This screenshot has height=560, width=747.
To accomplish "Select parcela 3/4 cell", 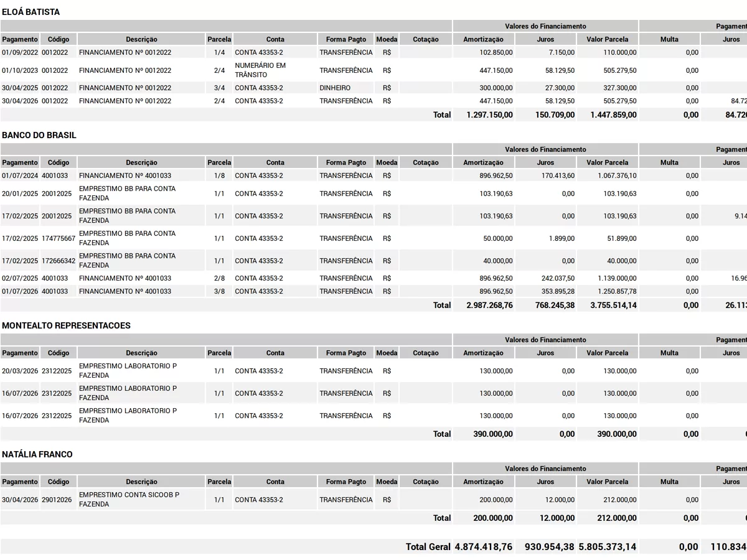I will [x=219, y=88].
